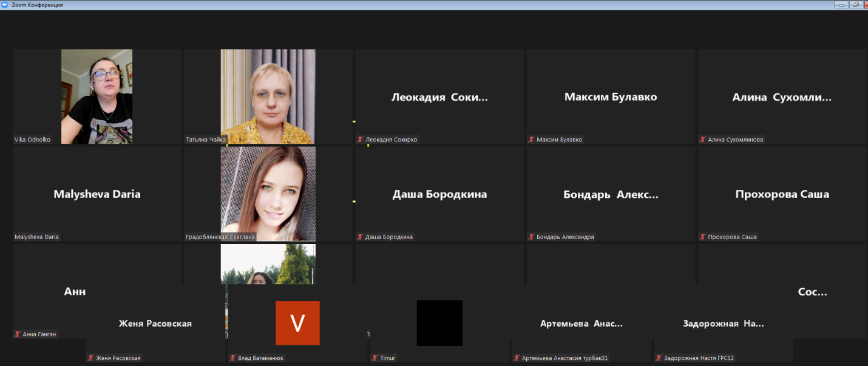Click the small Алина Сухомлинова name label
This screenshot has height=366, width=868.
735,140
